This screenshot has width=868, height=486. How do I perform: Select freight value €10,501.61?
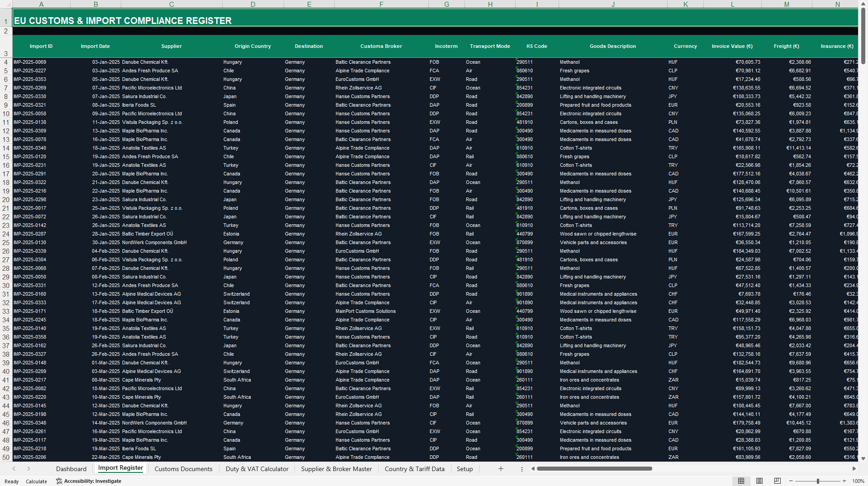coord(787,191)
